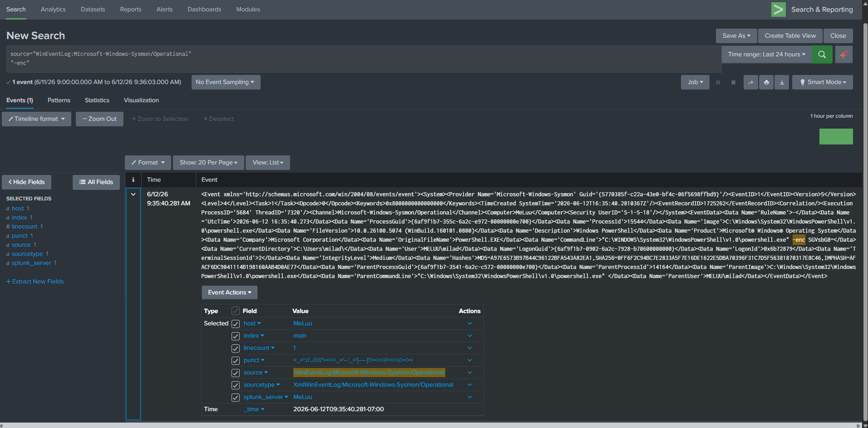The image size is (868, 428).
Task: Toggle the select-all Field checkbox
Action: [x=236, y=311]
